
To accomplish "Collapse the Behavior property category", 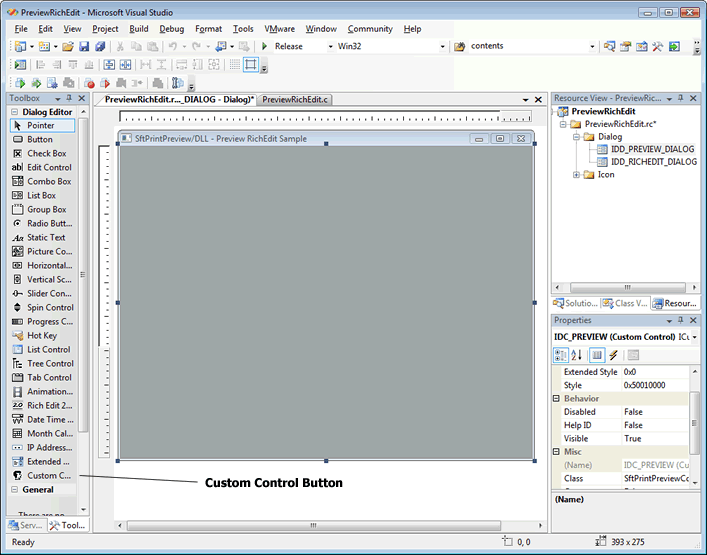I will pos(557,398).
